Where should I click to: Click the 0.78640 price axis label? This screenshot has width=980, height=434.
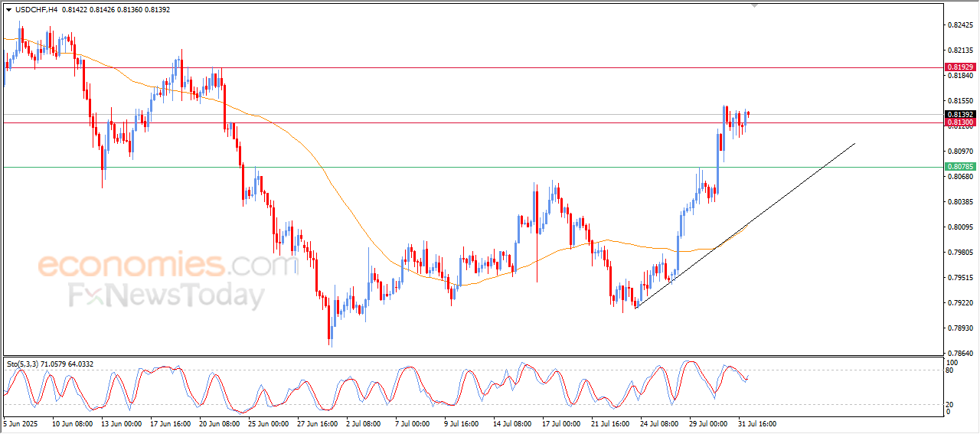click(x=960, y=354)
